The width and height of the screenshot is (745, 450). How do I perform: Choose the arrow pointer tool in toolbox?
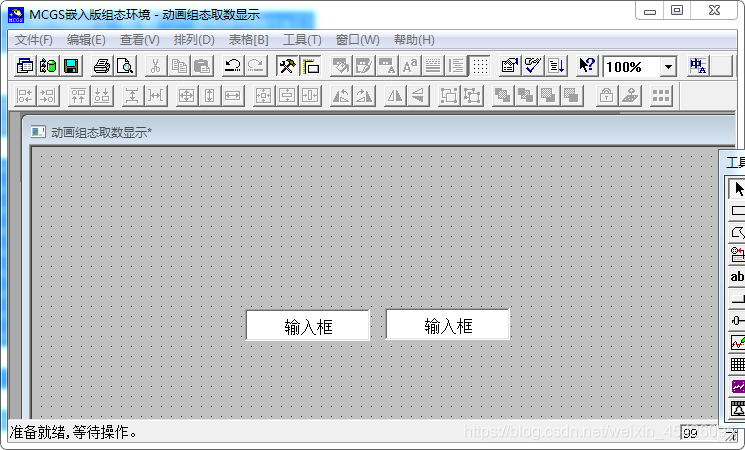[738, 189]
